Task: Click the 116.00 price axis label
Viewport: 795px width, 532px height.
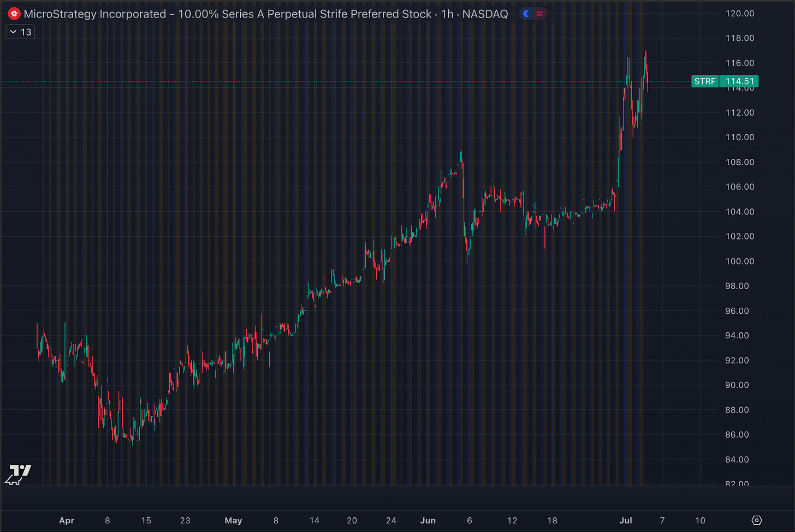Action: (740, 63)
